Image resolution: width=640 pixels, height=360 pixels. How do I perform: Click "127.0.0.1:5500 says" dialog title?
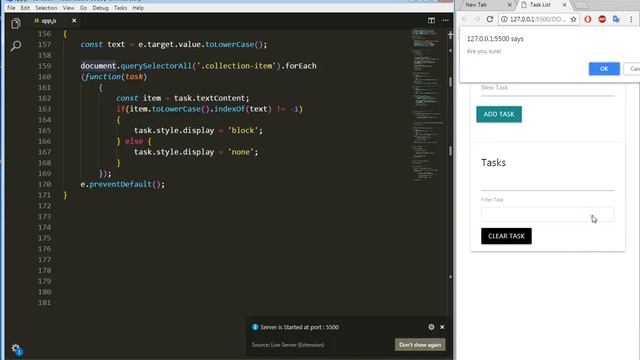coord(495,39)
